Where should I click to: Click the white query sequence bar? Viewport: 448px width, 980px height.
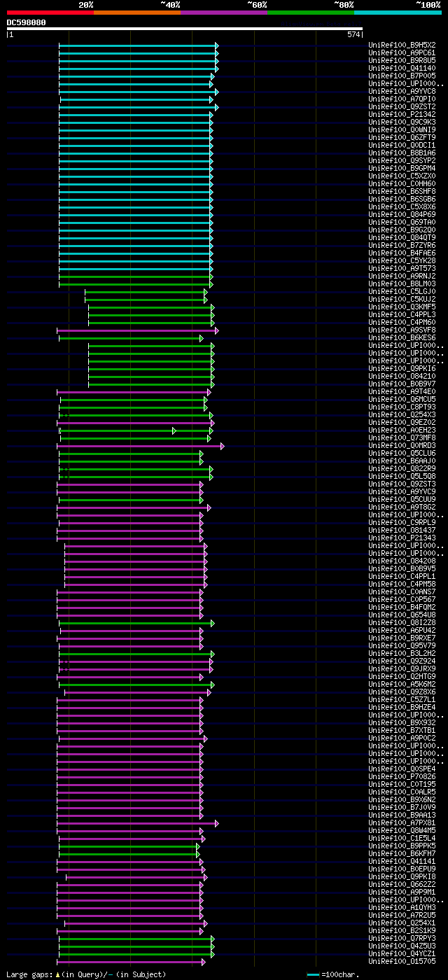click(185, 29)
